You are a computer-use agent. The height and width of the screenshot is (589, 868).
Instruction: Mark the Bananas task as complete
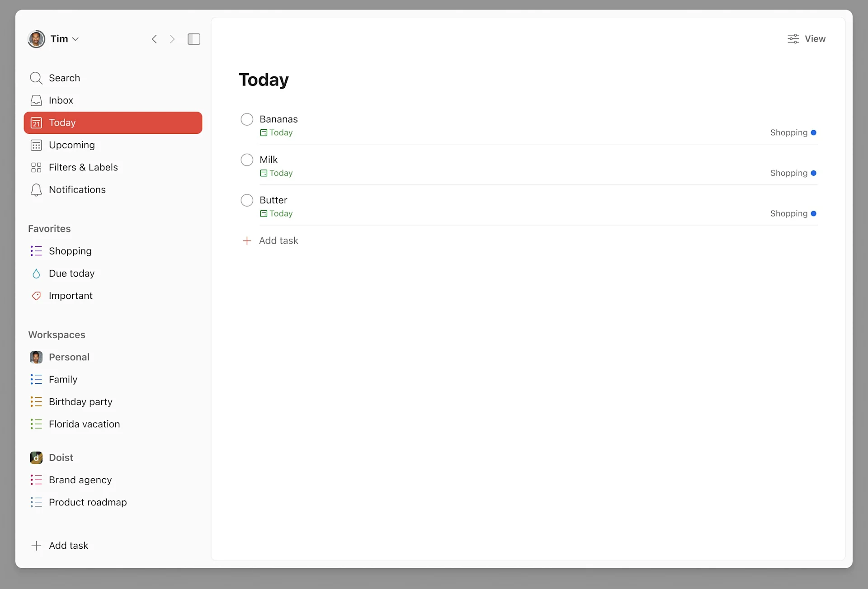pyautogui.click(x=247, y=119)
